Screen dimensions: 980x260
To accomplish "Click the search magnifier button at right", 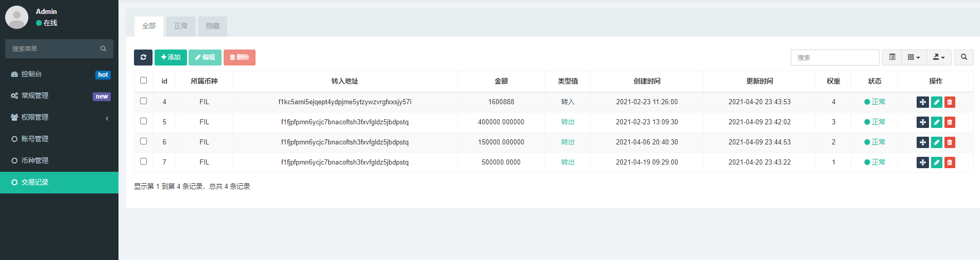I will (964, 57).
